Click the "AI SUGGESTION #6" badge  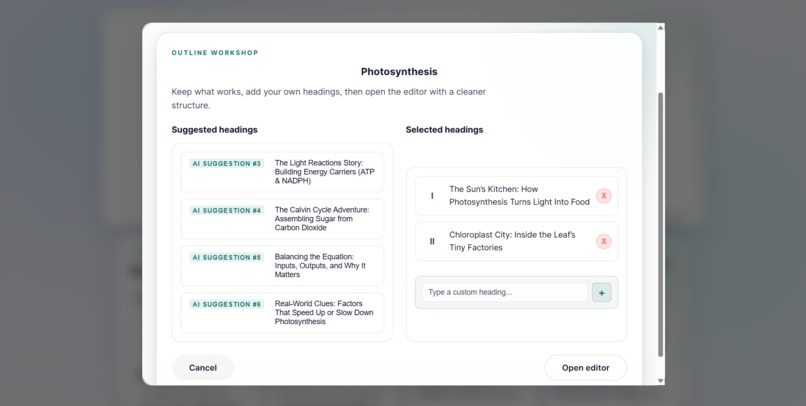pos(227,304)
